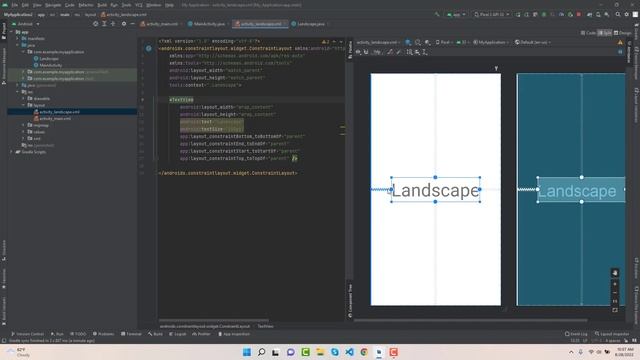640x360 pixels.
Task: Open the Default (en-us) locale dropdown
Action: [x=533, y=42]
